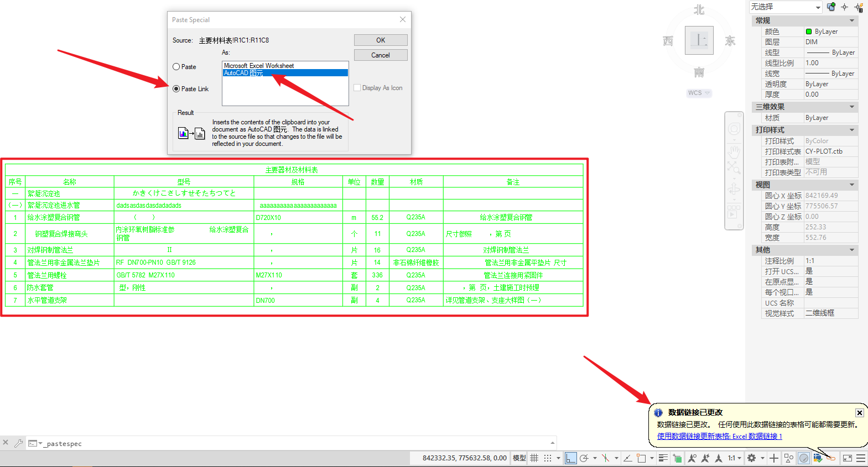Image resolution: width=868 pixels, height=467 pixels.
Task: Open polar tracking angle dropdown
Action: point(595,458)
